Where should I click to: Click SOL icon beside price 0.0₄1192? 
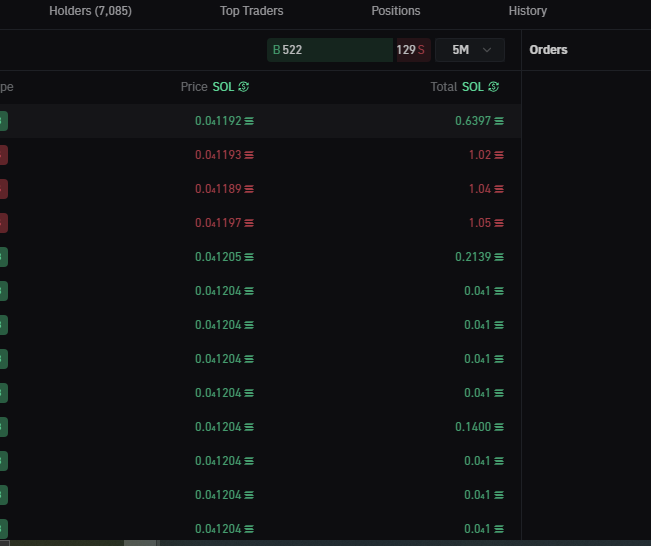point(249,121)
